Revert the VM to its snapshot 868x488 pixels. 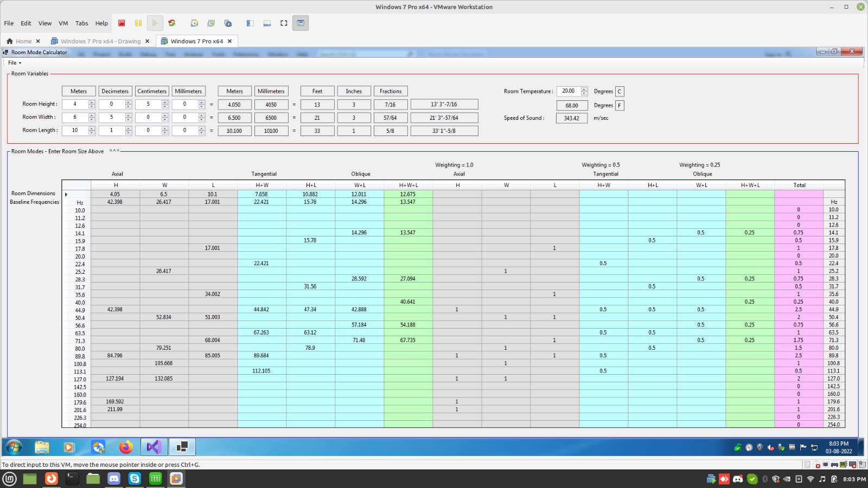coord(210,23)
